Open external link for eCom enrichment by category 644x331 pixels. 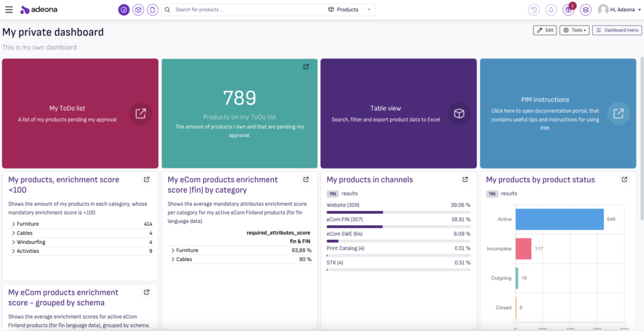306,180
